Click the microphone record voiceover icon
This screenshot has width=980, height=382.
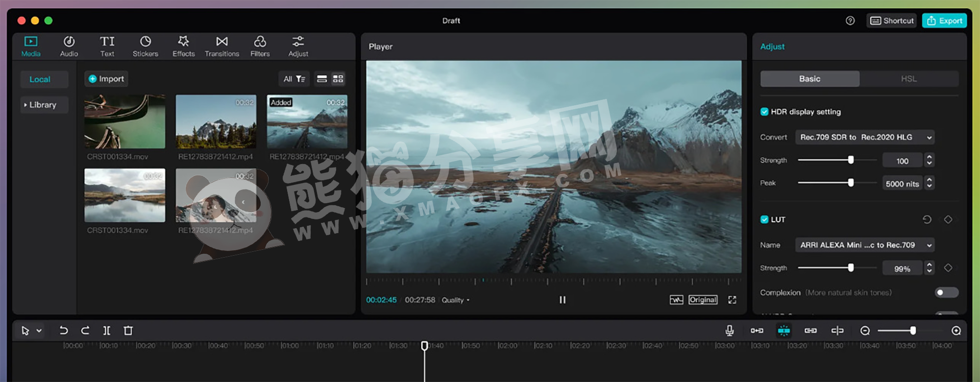730,331
